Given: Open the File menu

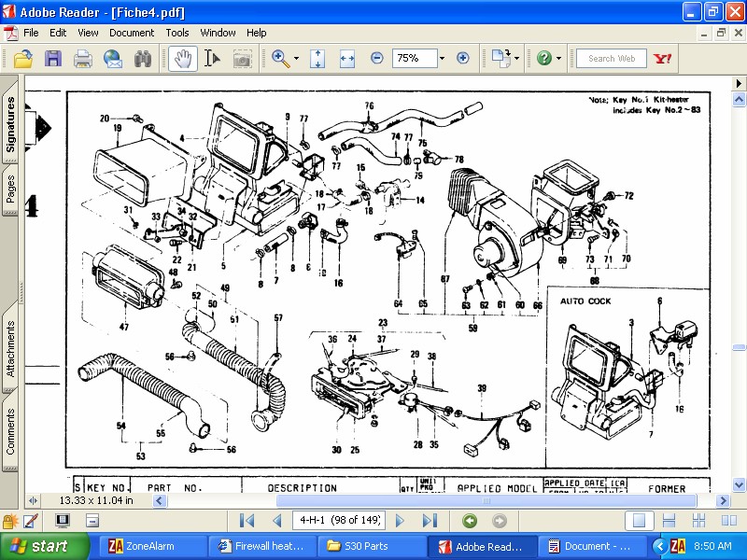Looking at the screenshot, I should point(31,33).
